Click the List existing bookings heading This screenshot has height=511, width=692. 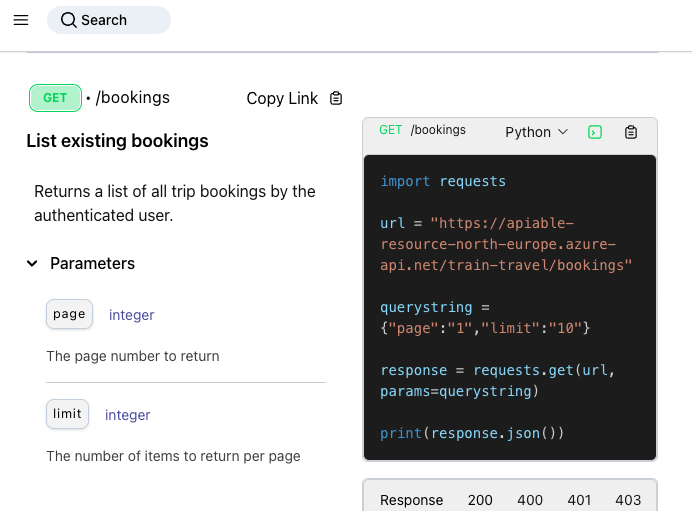[x=117, y=141]
